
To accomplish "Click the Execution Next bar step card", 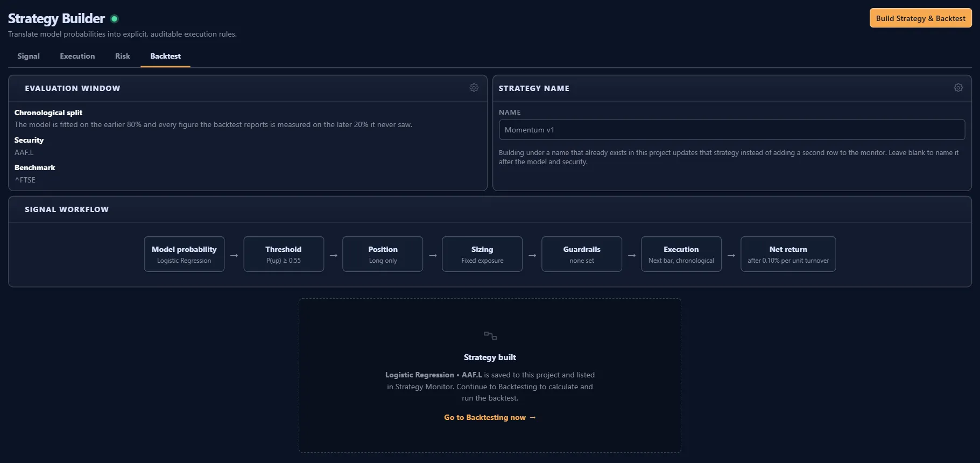I will [x=681, y=254].
